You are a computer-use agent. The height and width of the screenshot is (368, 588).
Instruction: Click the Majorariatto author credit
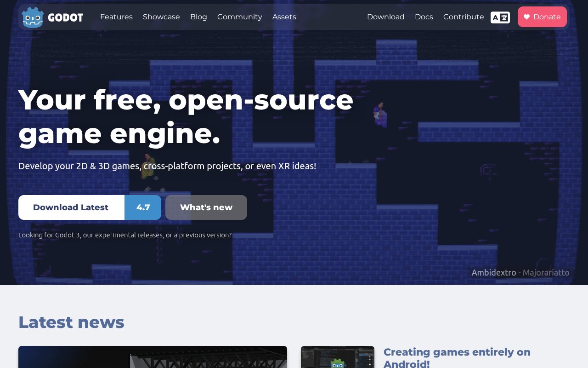point(546,272)
